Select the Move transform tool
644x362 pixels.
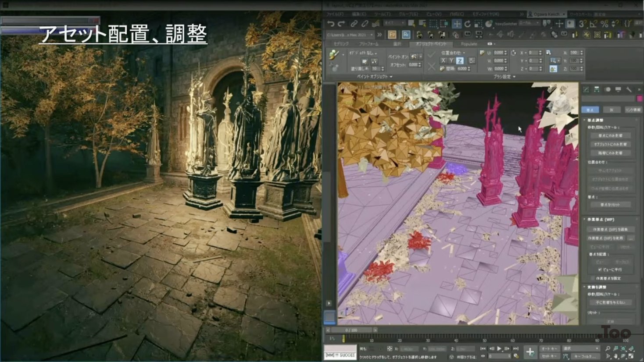tap(457, 24)
